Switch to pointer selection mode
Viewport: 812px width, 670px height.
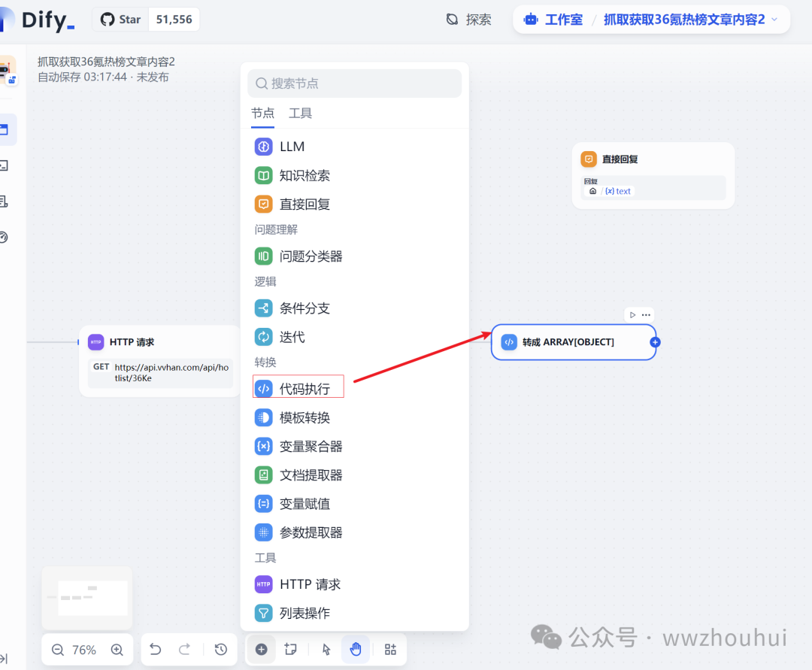[x=326, y=650]
